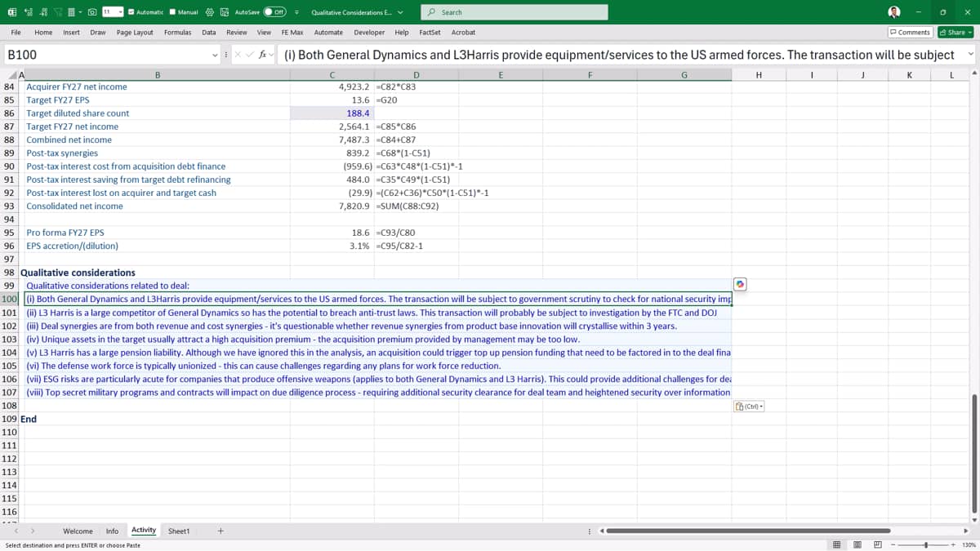Image resolution: width=980 pixels, height=551 pixels.
Task: Expand the formula bar chevron
Action: pos(970,55)
